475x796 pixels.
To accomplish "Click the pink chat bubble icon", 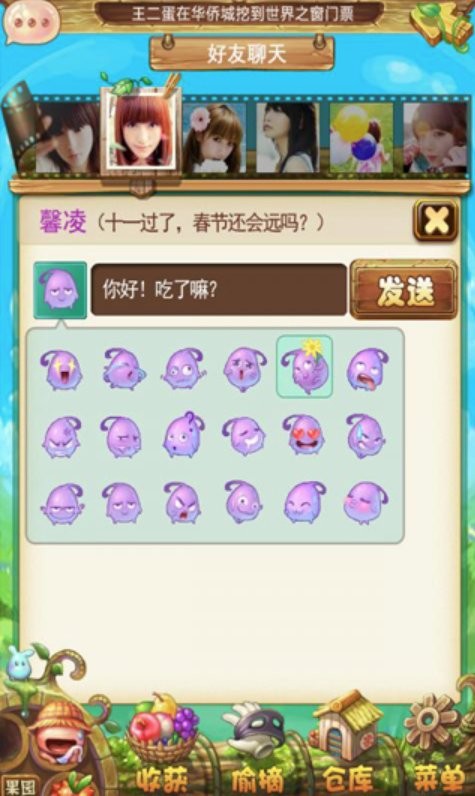I will tap(29, 21).
